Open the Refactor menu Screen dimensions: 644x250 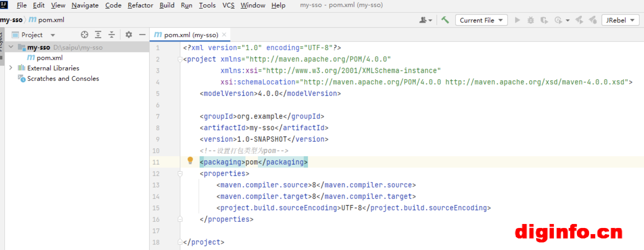140,5
